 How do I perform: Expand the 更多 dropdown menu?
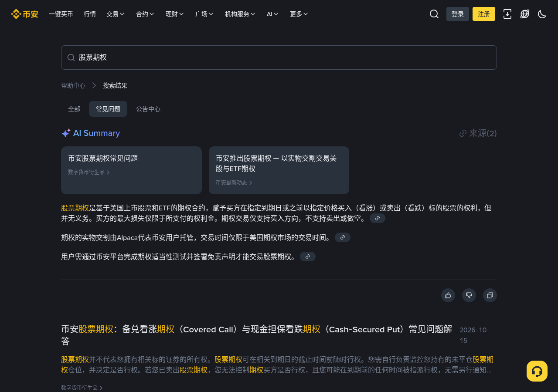click(x=299, y=14)
